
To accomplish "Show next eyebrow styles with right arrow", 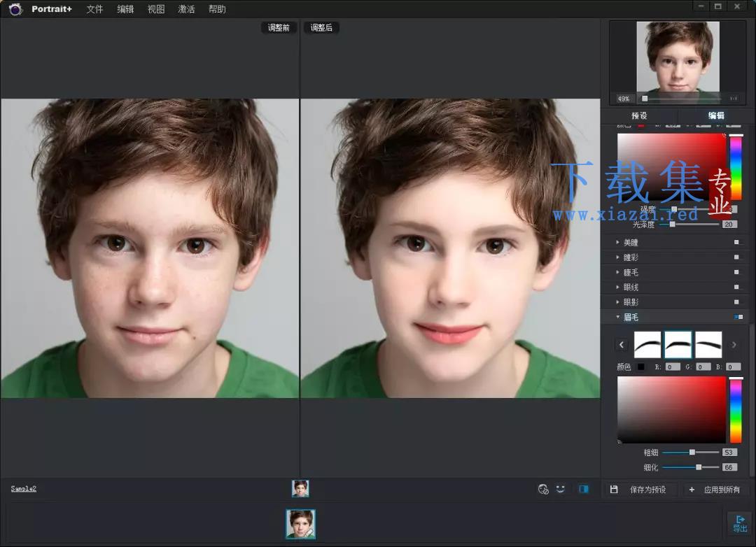I will pos(734,345).
